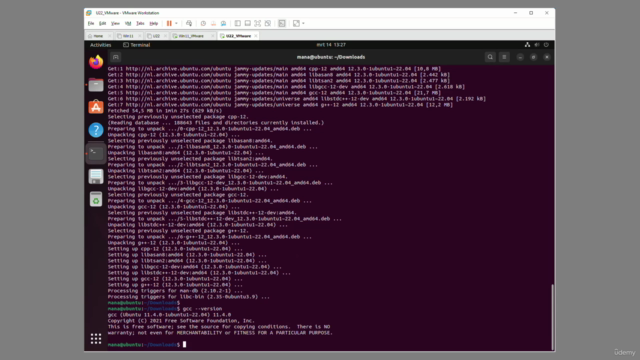640x360 pixels.
Task: Open the power options dropdown next to pause
Action: [x=176, y=23]
